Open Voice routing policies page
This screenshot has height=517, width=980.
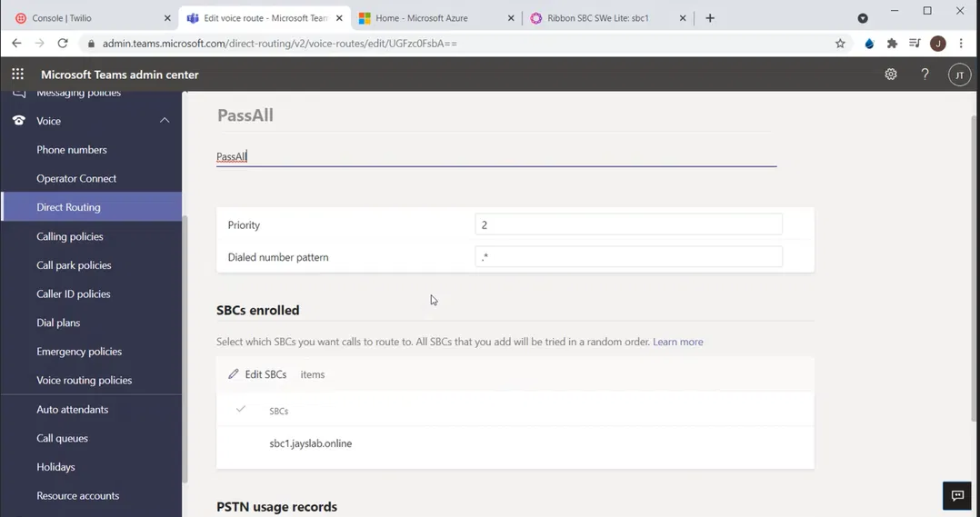[84, 381]
